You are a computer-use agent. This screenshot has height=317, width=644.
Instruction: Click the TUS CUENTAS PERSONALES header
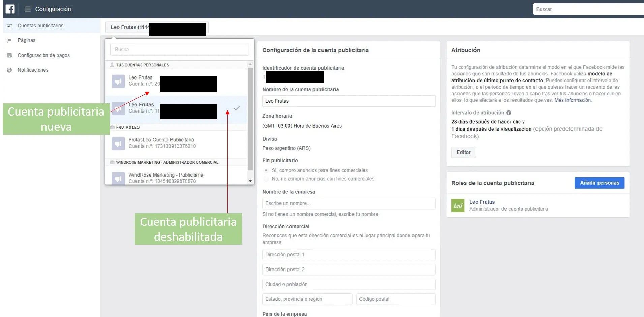(176, 65)
